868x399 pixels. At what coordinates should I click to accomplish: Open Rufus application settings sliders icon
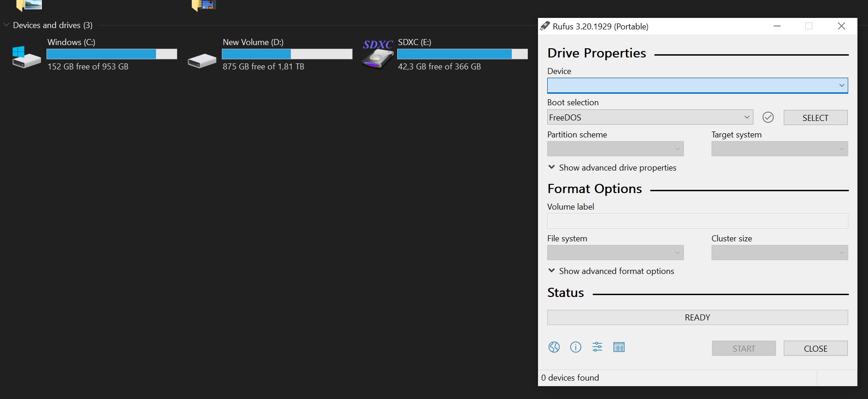597,347
